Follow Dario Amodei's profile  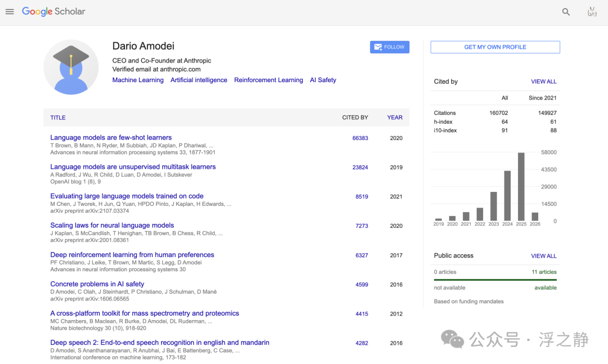[390, 47]
